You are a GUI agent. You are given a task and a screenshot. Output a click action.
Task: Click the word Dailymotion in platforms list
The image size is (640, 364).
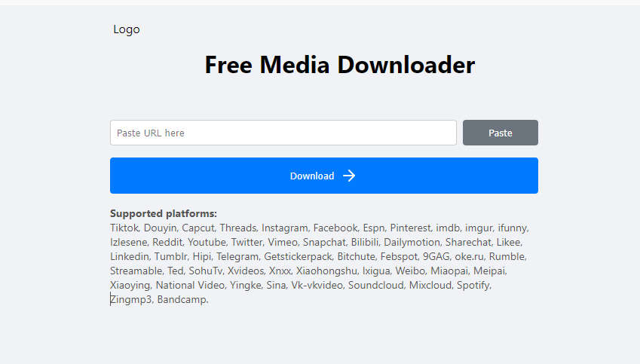412,242
